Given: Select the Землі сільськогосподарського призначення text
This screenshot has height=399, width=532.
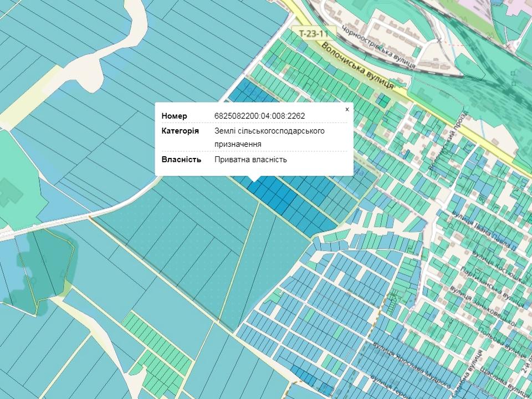Looking at the screenshot, I should [x=269, y=137].
